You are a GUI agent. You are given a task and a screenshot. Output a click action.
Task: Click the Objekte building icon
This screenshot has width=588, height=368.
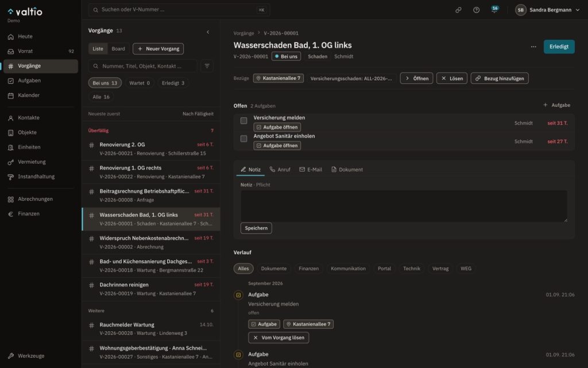11,133
